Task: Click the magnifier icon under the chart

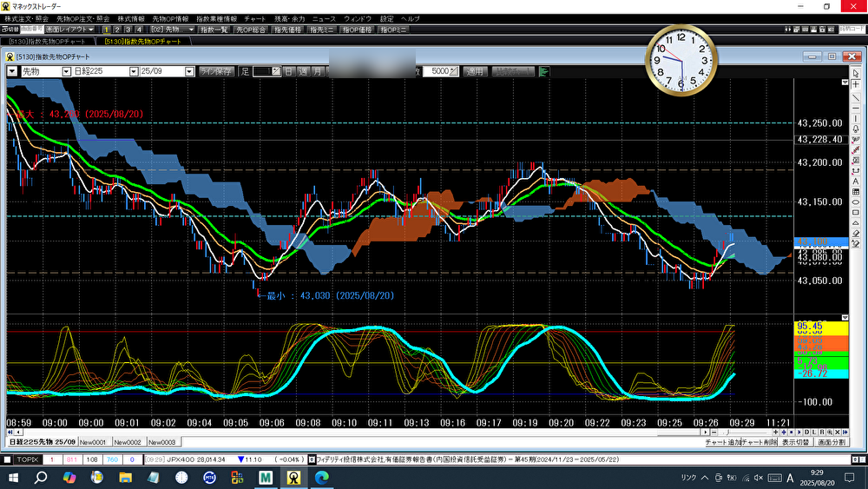Action: point(830,432)
